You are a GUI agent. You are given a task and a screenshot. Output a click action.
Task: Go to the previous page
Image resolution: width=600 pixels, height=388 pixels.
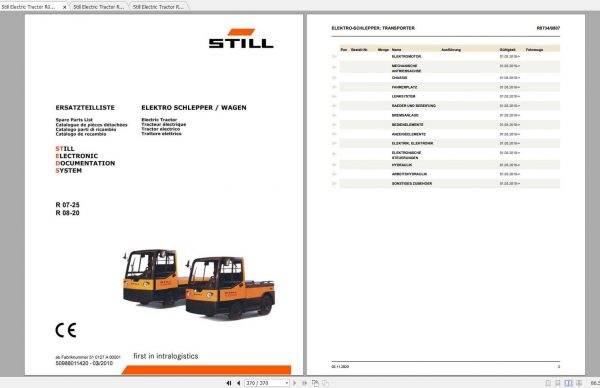point(238,383)
